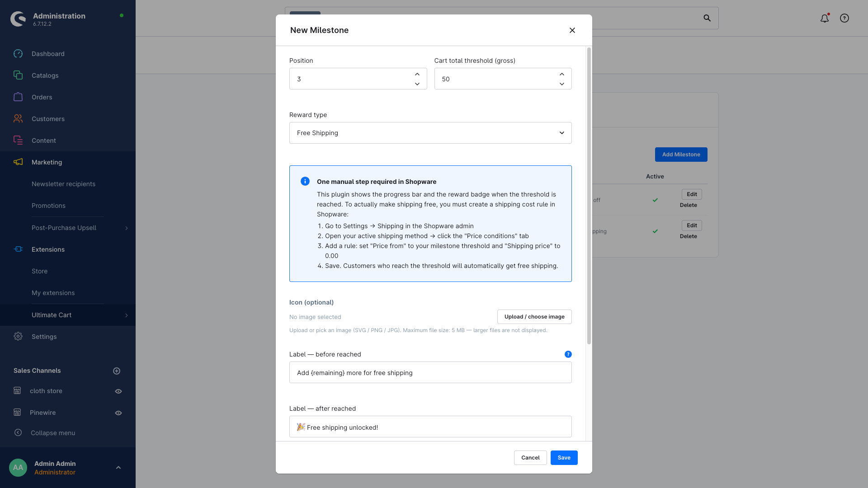868x488 pixels.
Task: Click the Label before reached input
Action: [430, 372]
